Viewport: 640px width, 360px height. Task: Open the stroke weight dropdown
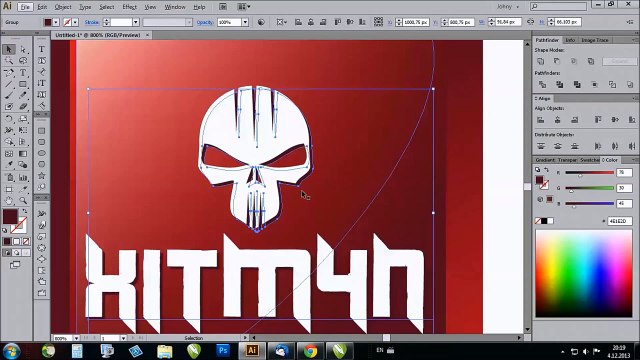pos(136,22)
